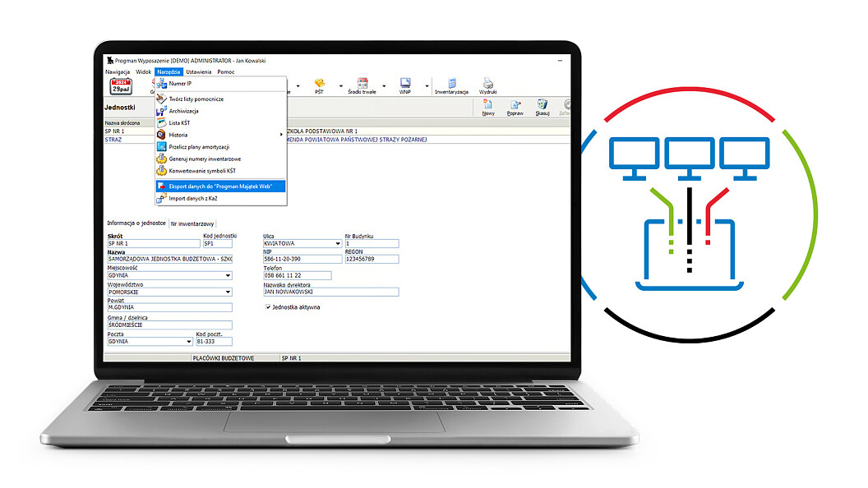Click the Konwertowanie symboli KŚT gear icon
The height and width of the screenshot is (488, 868).
point(162,170)
